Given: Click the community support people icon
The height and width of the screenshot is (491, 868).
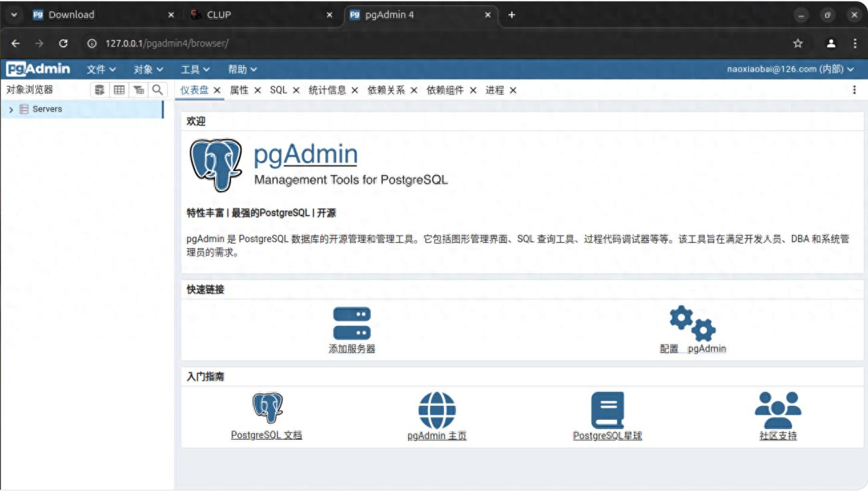Looking at the screenshot, I should coord(777,410).
